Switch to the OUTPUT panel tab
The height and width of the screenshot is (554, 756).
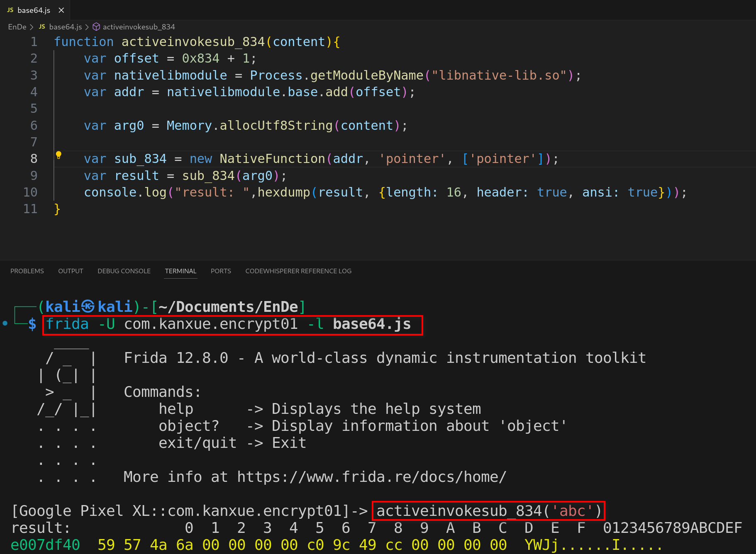[71, 271]
